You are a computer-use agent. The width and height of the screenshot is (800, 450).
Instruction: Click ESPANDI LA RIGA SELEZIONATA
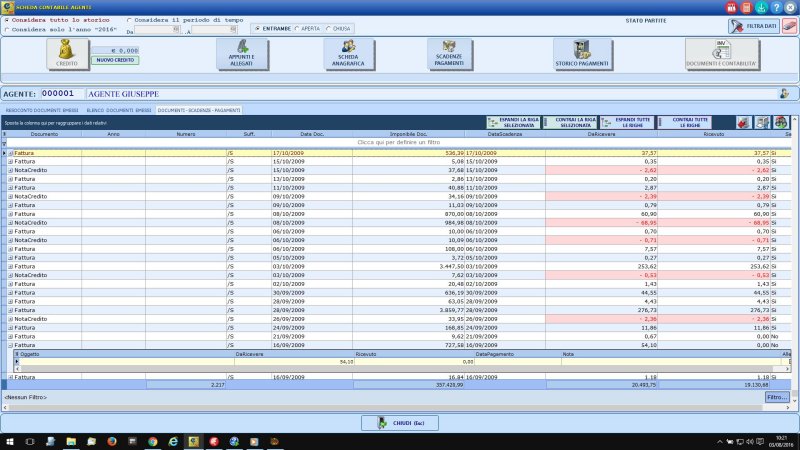pos(513,122)
